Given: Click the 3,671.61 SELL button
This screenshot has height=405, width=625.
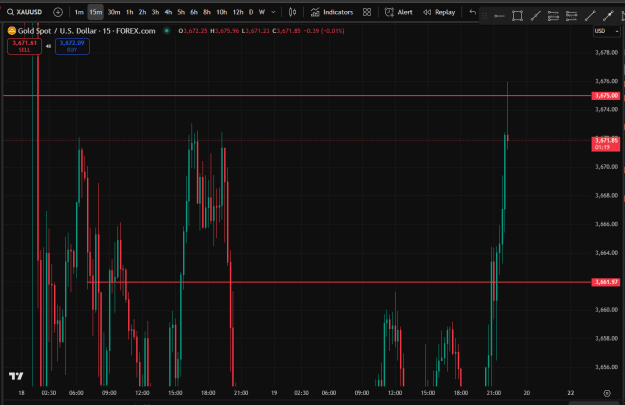Looking at the screenshot, I should point(24,46).
